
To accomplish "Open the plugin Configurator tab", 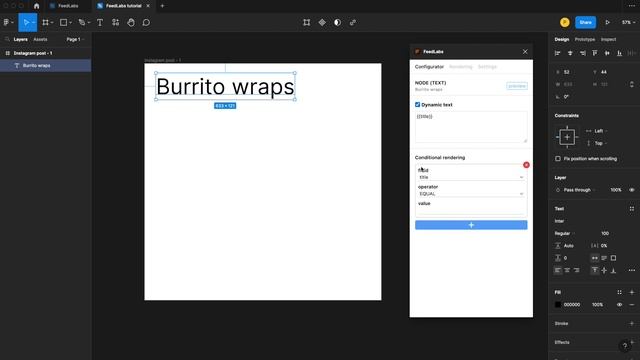I will [x=429, y=67].
